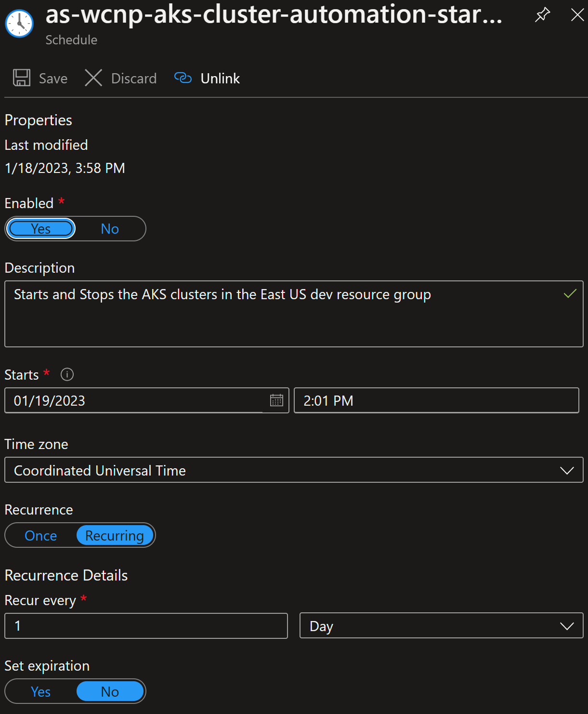Switch Recurrence to Once
The image size is (588, 714).
point(41,535)
